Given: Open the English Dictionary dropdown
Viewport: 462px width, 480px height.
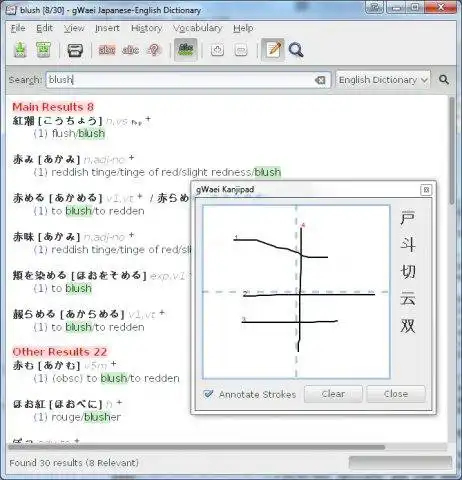Looking at the screenshot, I should coord(383,80).
